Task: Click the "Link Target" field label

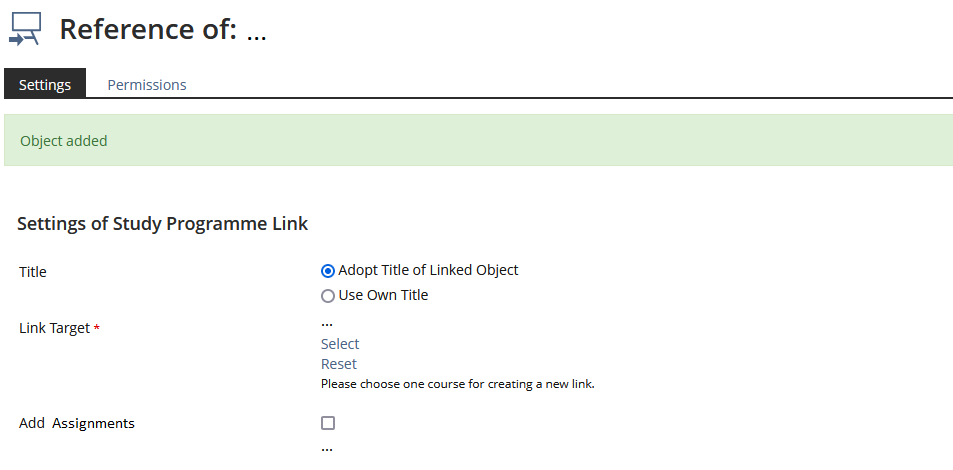Action: coord(54,328)
